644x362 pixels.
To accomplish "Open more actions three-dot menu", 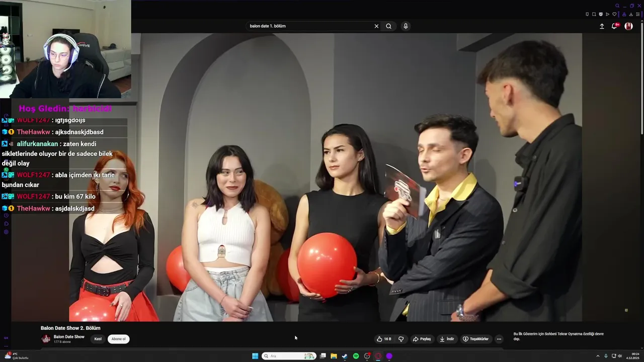I will coord(499,339).
